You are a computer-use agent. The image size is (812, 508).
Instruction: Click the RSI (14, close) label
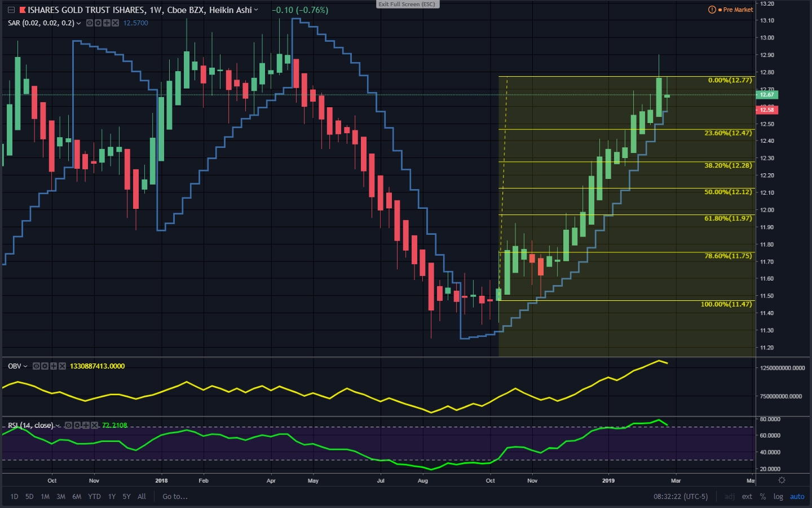coord(30,426)
